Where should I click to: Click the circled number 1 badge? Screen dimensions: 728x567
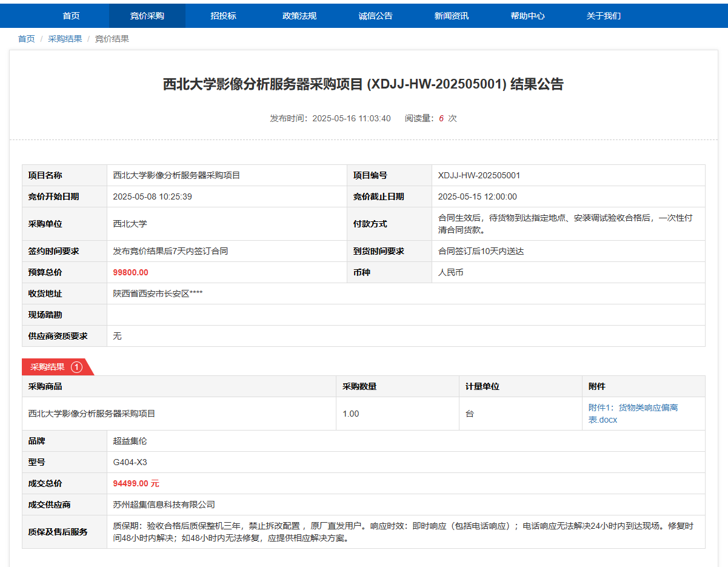tap(76, 367)
